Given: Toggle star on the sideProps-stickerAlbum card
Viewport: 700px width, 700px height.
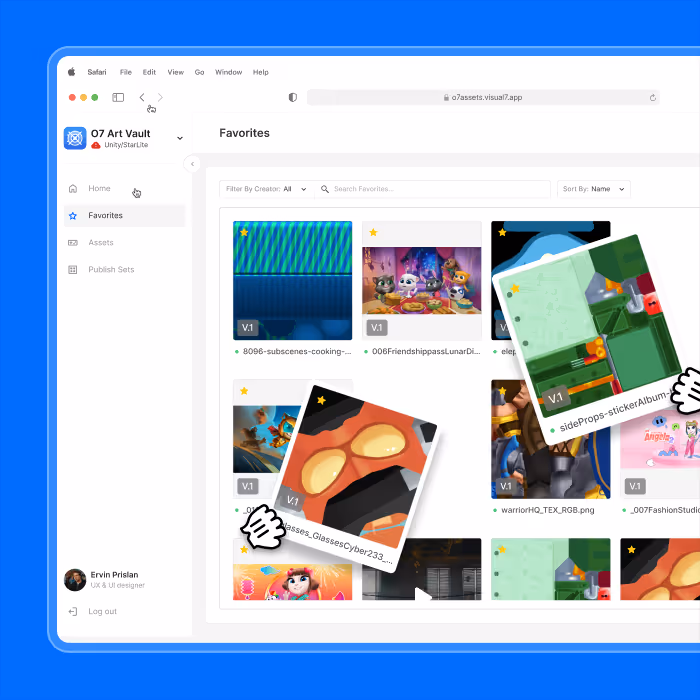Looking at the screenshot, I should click(516, 288).
